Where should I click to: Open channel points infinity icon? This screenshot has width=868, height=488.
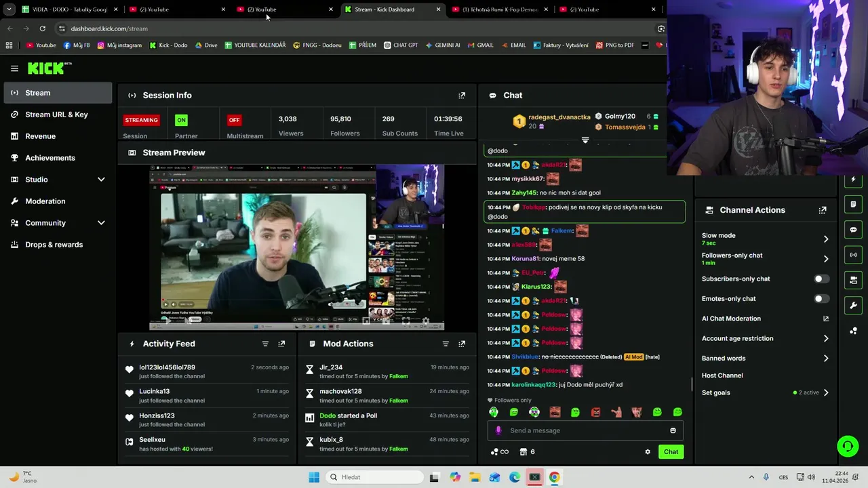[500, 452]
